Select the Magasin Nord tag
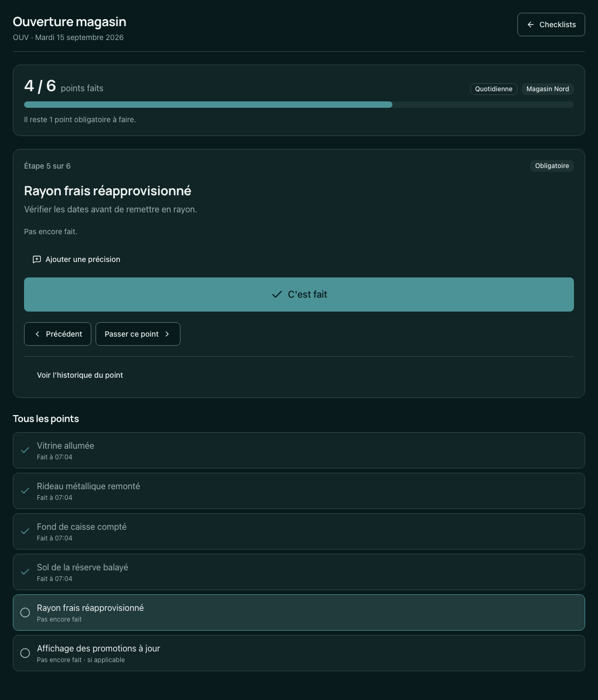598x700 pixels. (548, 89)
